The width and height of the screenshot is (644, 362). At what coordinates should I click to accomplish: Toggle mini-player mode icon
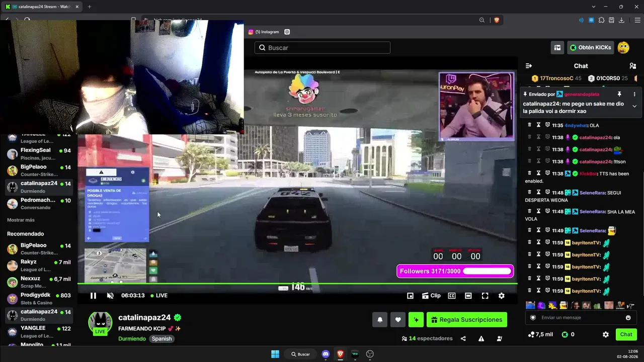tap(410, 296)
